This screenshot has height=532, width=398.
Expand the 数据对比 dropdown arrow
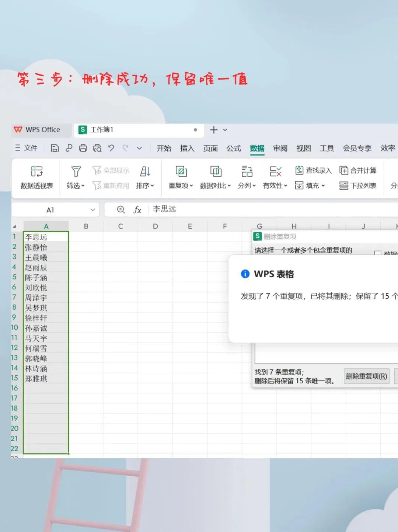tap(229, 186)
